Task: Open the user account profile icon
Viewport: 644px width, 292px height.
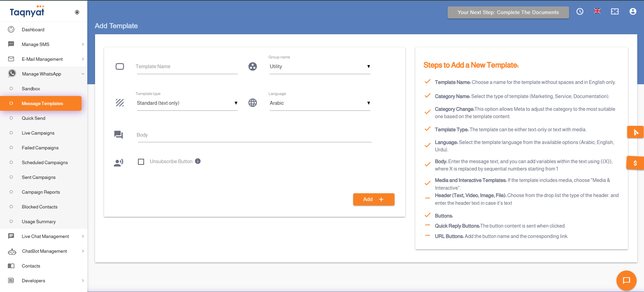Action: point(633,11)
